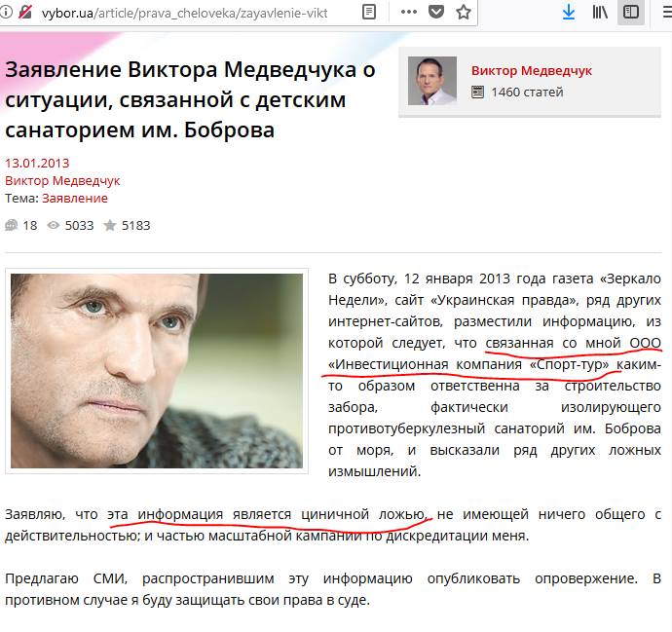
Task: Open the Library bookshelf icon
Action: [600, 12]
